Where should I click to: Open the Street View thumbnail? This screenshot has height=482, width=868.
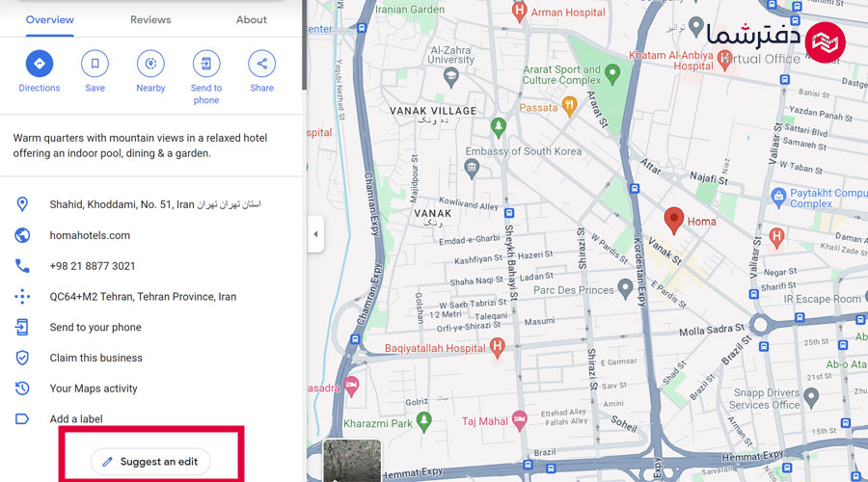click(351, 461)
